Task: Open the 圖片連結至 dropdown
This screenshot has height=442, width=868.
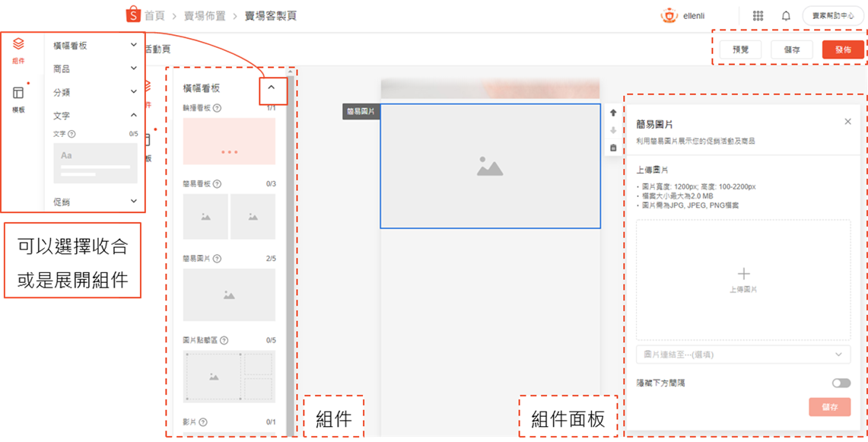Action: [743, 354]
